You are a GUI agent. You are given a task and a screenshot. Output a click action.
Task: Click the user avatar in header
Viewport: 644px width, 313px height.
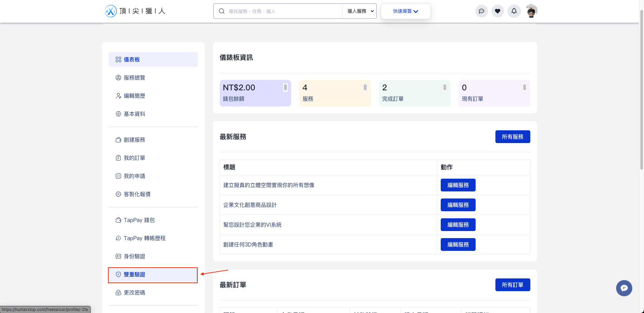531,11
